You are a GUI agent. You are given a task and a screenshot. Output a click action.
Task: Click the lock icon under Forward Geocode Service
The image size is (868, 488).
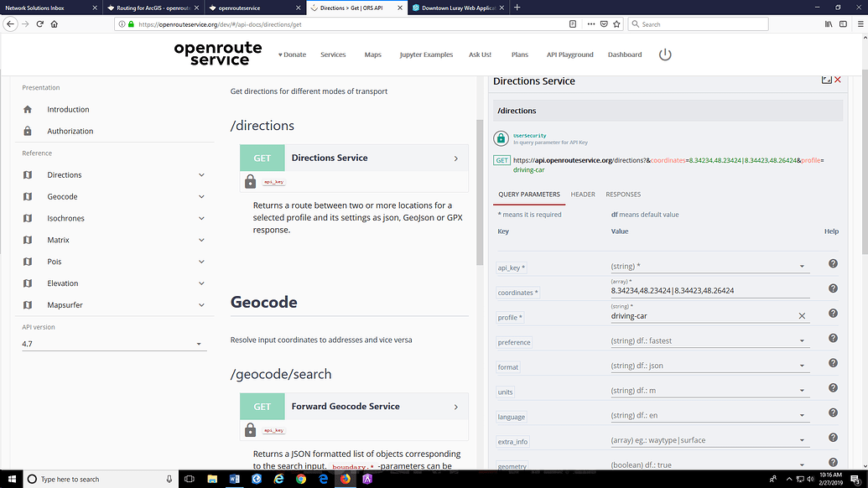pos(250,430)
